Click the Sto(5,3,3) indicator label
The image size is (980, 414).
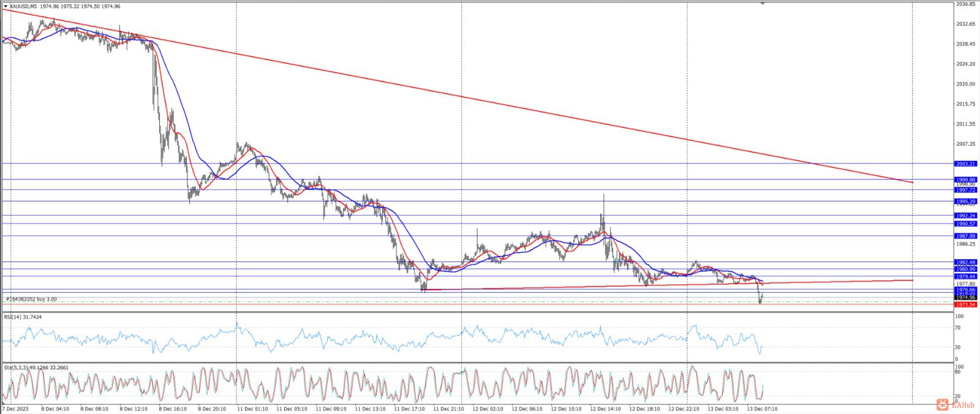click(36, 367)
